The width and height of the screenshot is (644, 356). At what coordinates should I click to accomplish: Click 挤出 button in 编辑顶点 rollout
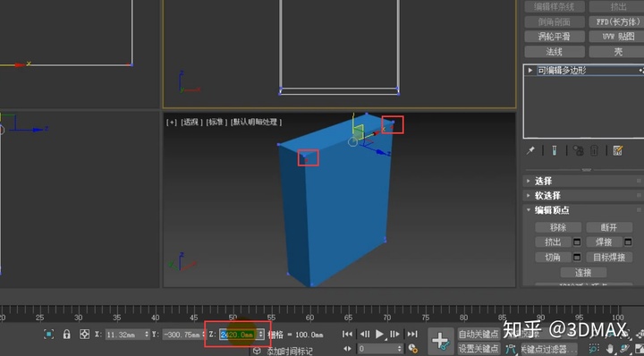click(x=553, y=242)
